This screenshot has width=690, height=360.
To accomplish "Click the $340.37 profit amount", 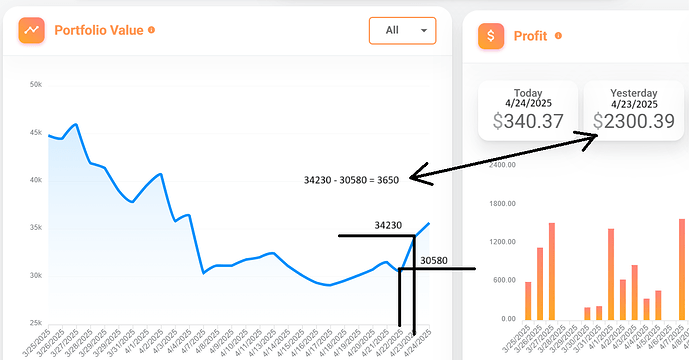I will click(x=528, y=121).
